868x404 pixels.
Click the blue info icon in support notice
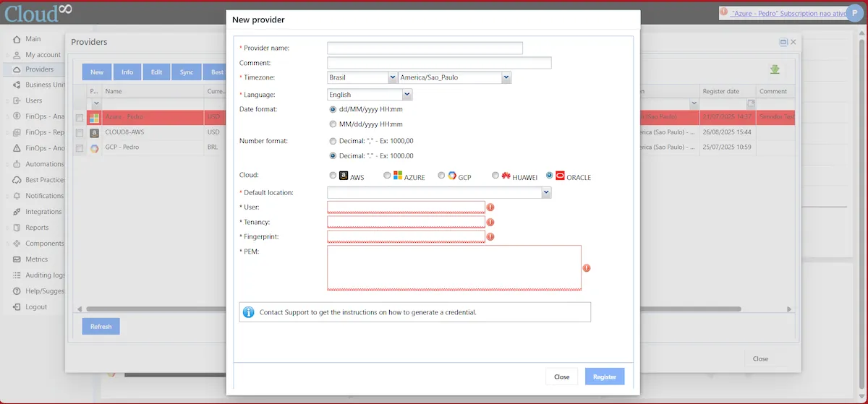click(x=248, y=312)
